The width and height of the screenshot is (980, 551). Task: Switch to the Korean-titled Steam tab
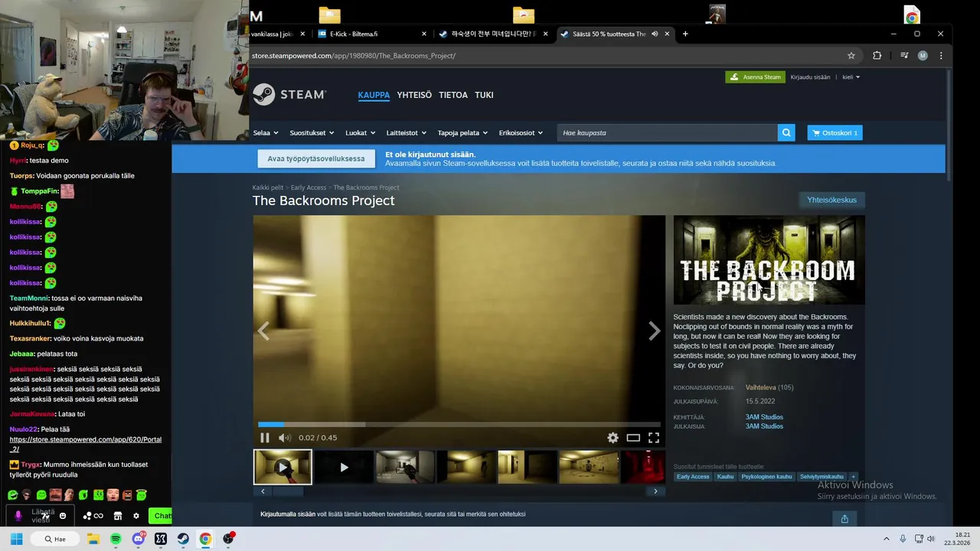(493, 34)
